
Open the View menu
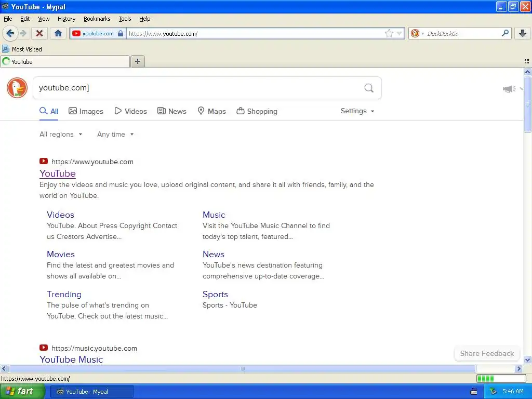pyautogui.click(x=44, y=19)
